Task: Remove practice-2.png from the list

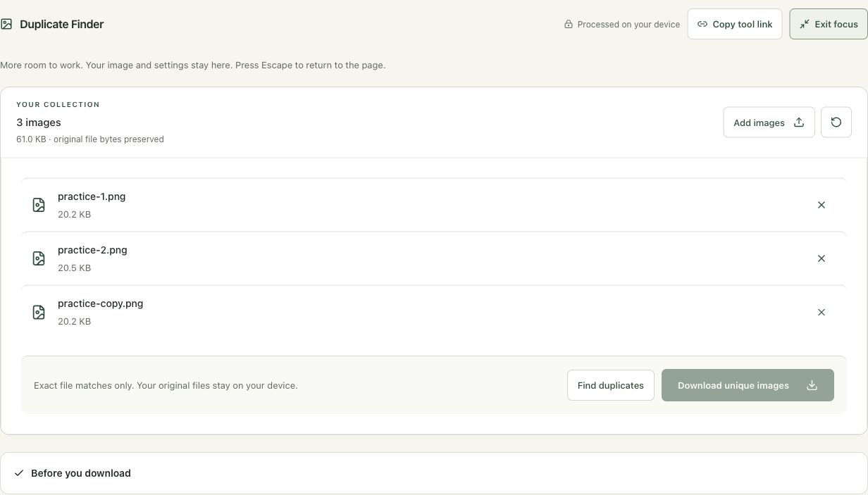Action: pyautogui.click(x=821, y=258)
